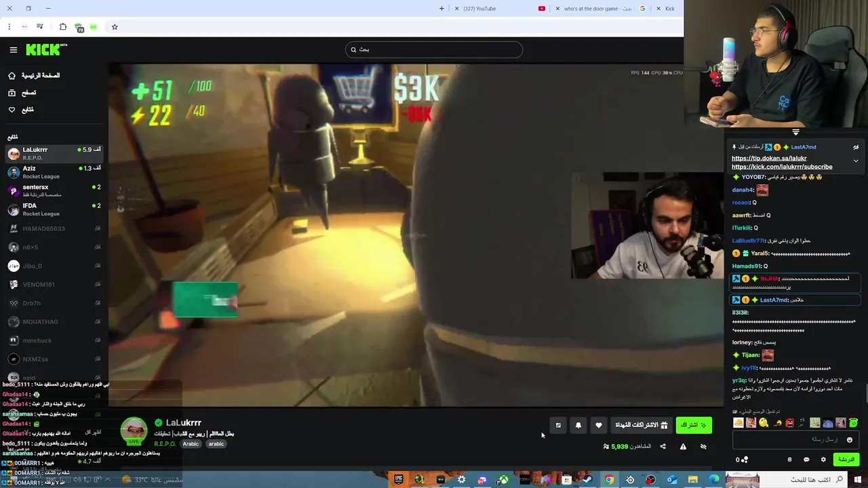This screenshot has width=868, height=488.
Task: Open File Explorer from the taskbar
Action: 693,480
